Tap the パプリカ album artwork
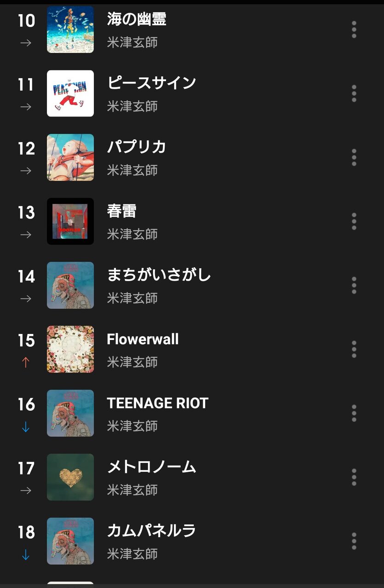 (70, 157)
